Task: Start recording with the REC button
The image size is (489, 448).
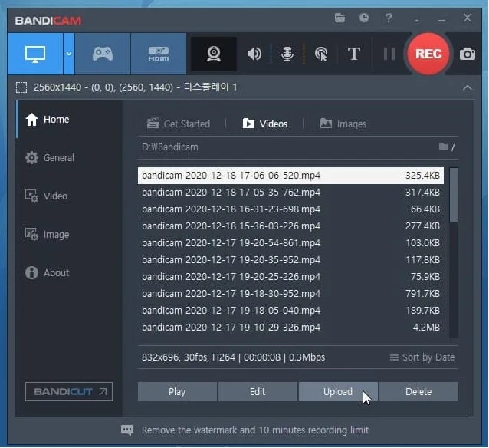Action: 428,54
